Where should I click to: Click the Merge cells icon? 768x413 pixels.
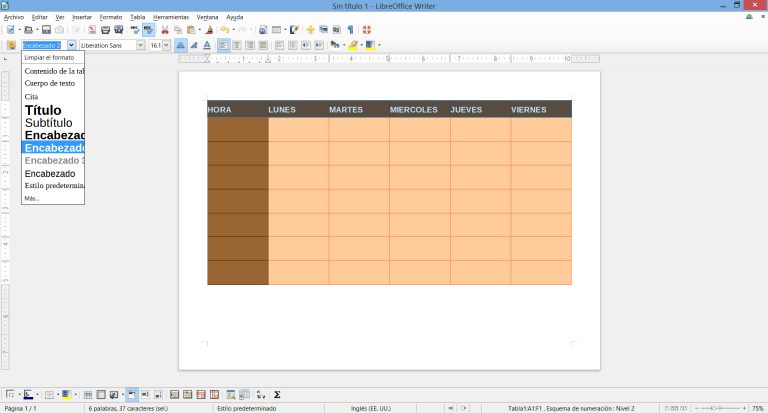[88, 394]
